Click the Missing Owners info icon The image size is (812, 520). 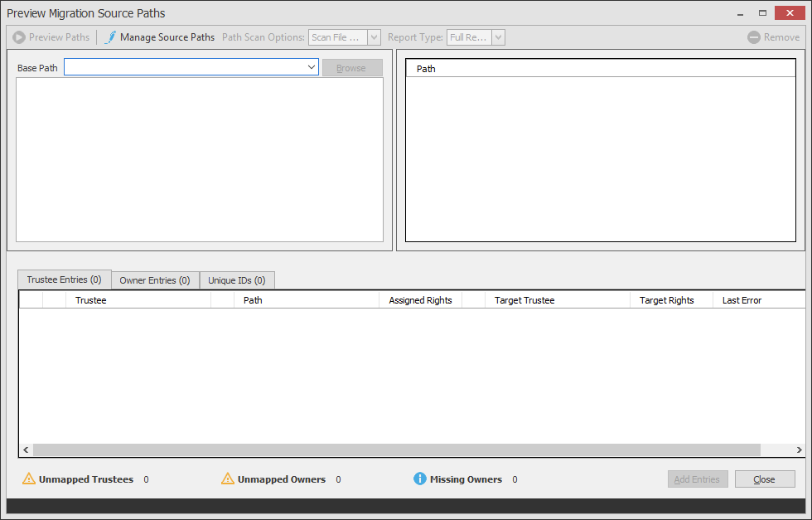pyautogui.click(x=420, y=479)
